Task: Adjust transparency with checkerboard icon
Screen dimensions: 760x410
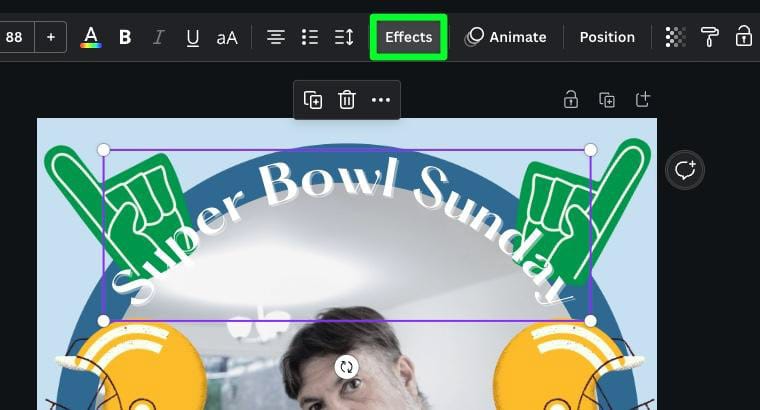Action: [675, 37]
